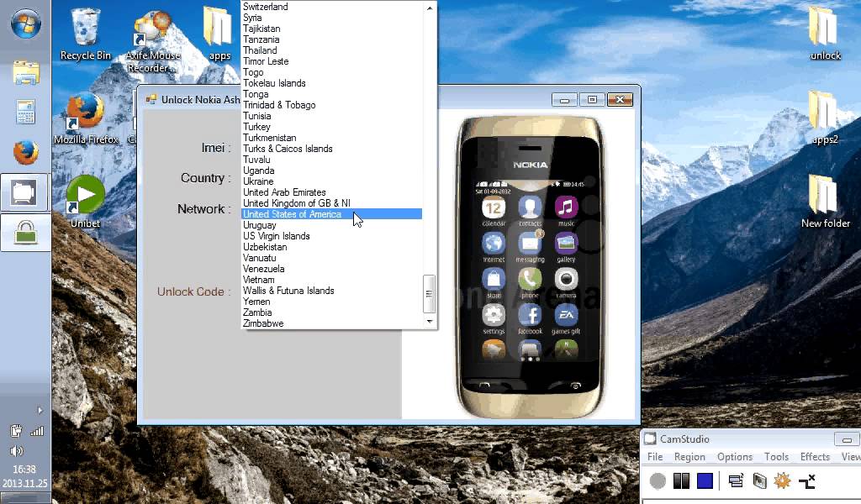Viewport: 861px width, 504px height.
Task: Select Vietnam from the country list
Action: coord(331,280)
